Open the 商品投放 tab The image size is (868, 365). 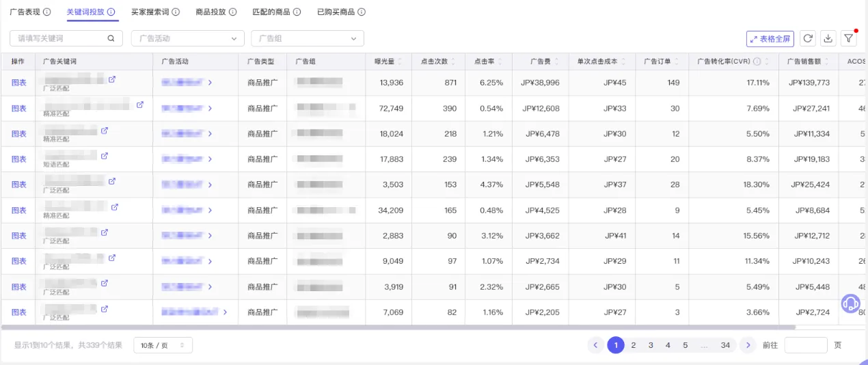(x=211, y=12)
